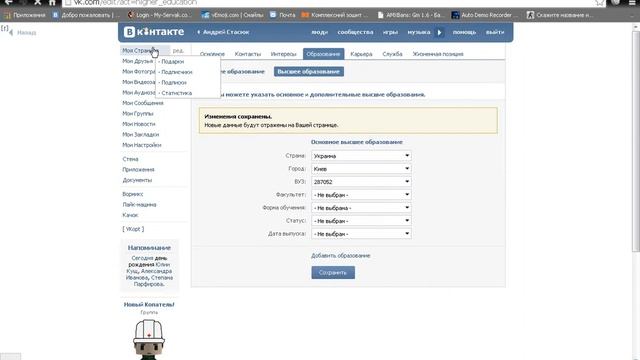The width and height of the screenshot is (640, 360).
Task: Open the Auto Demo Recorder bookmark
Action: pyautogui.click(x=484, y=15)
